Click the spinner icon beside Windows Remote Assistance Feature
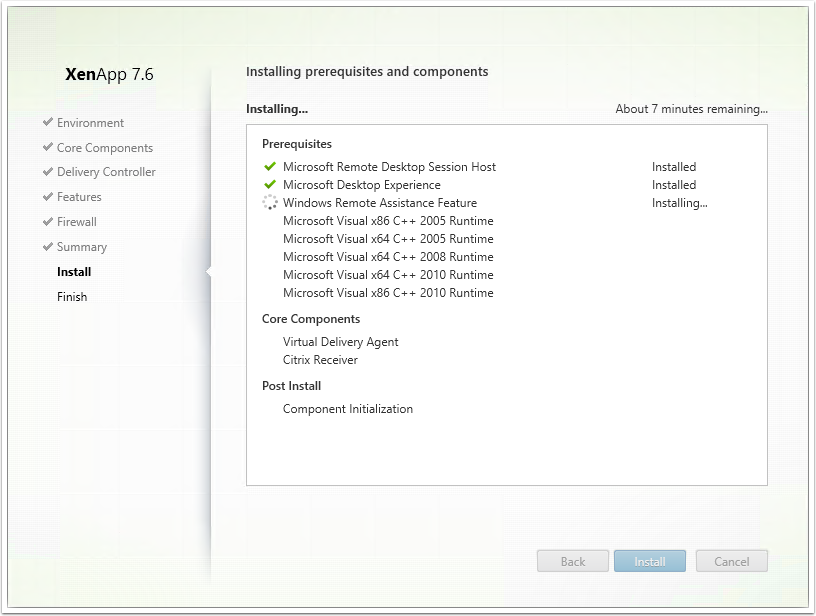 click(x=270, y=202)
